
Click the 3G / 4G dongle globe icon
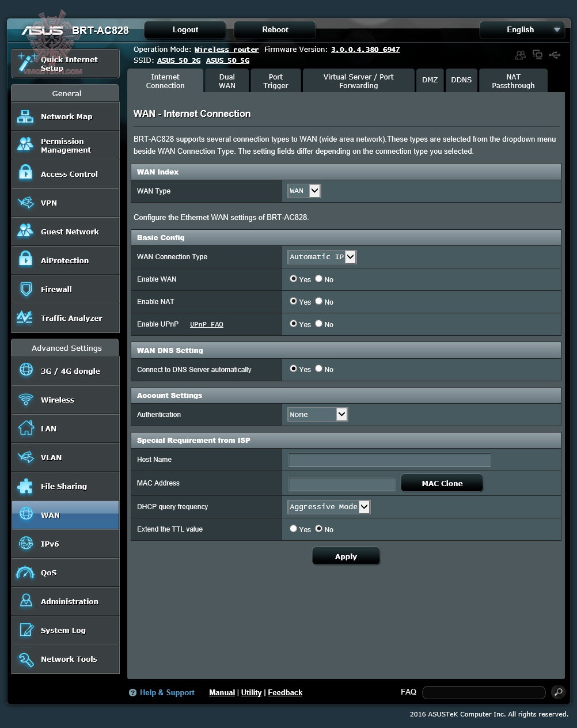(25, 371)
